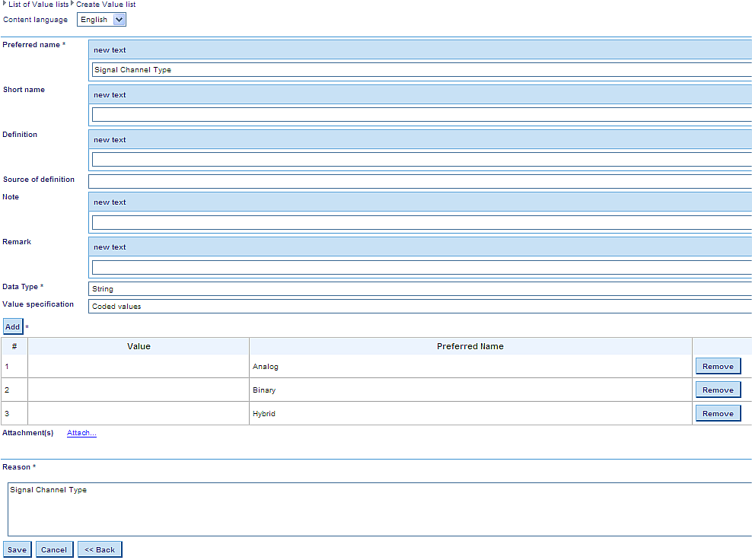
Task: Click the List of Value lists breadcrumb
Action: coord(38,5)
